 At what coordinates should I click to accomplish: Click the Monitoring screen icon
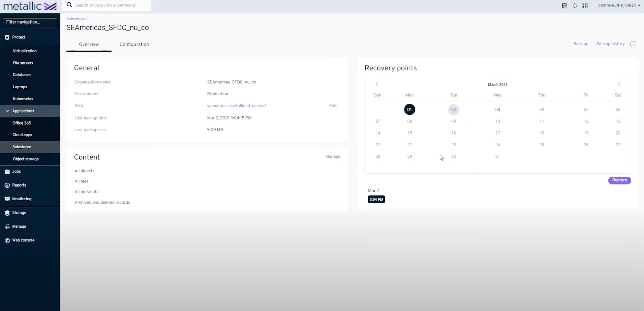click(7, 199)
